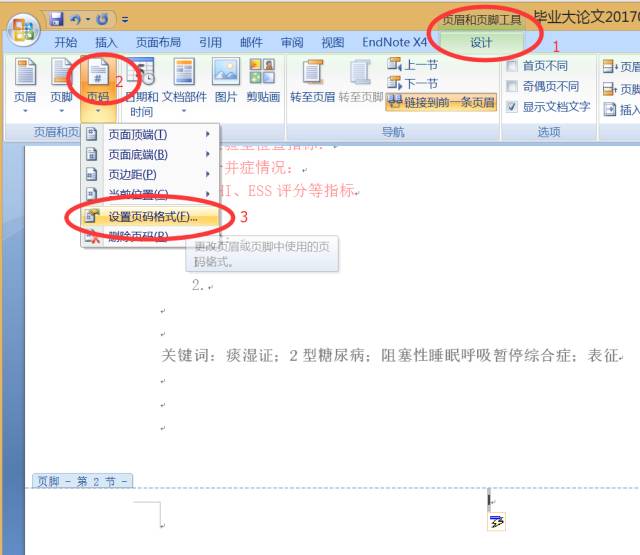Click the 2. list number in document
640x555 pixels.
[x=198, y=285]
